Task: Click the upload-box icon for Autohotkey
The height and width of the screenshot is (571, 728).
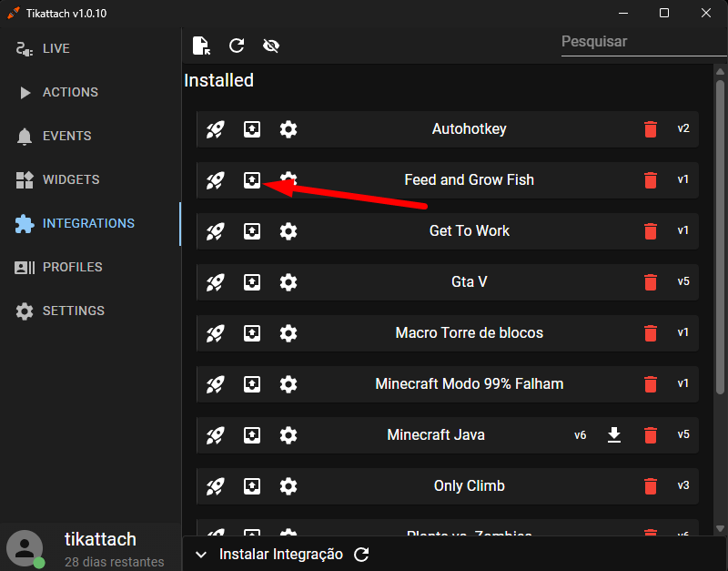Action: click(x=252, y=129)
